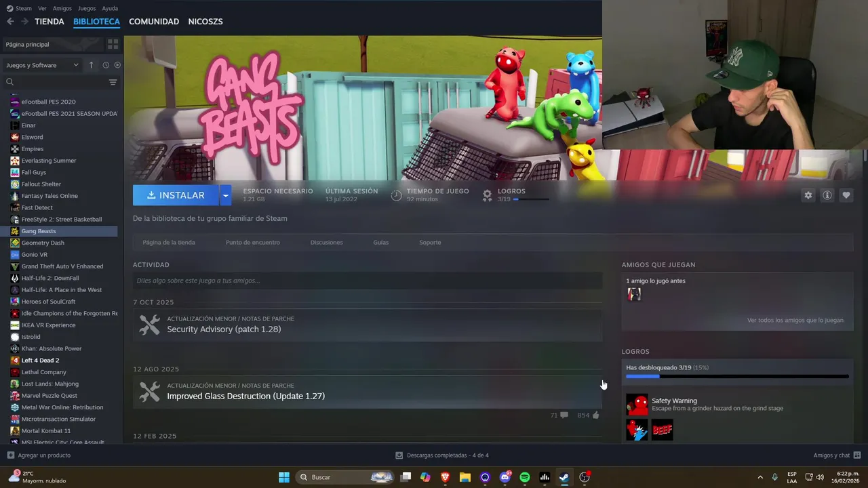This screenshot has width=868, height=488.
Task: Click the unlocked achievements progress bar
Action: tap(737, 376)
